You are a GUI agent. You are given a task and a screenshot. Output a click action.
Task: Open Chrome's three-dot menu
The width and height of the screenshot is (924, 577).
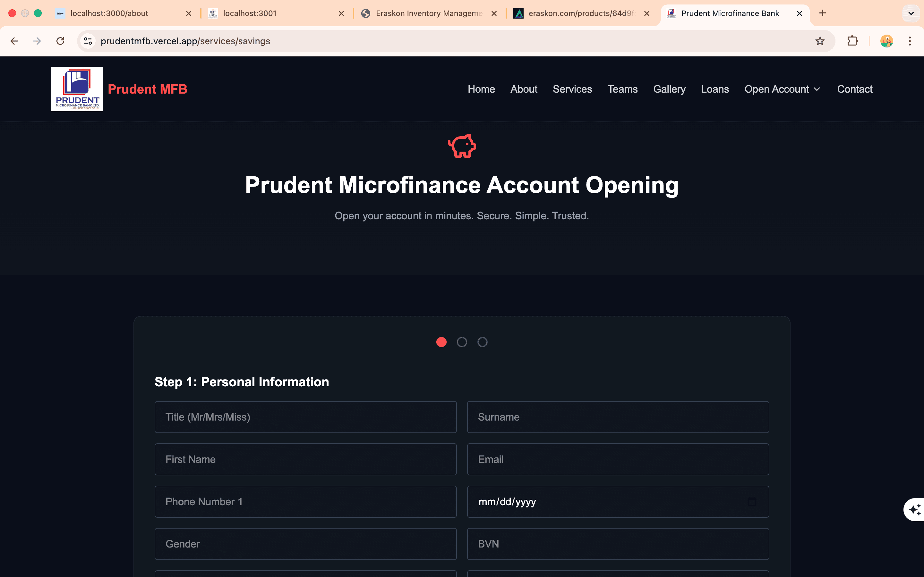[x=910, y=41]
